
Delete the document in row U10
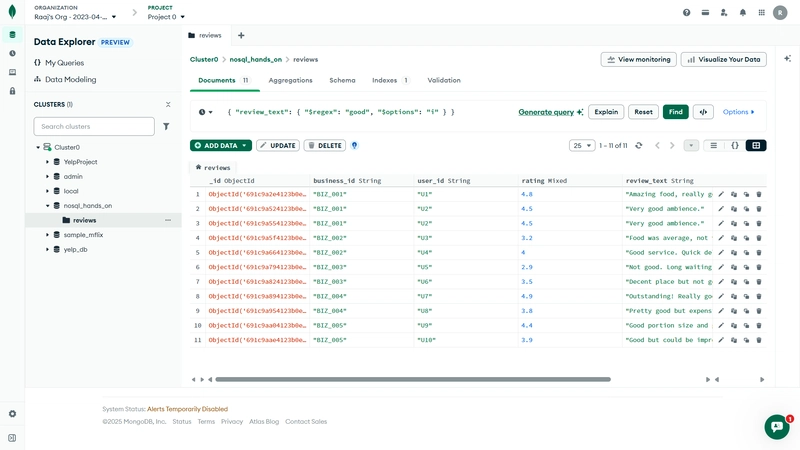click(x=759, y=340)
